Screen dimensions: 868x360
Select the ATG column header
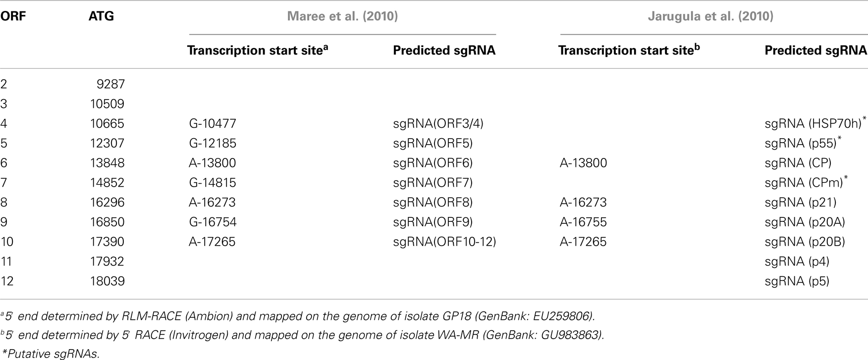pyautogui.click(x=101, y=16)
